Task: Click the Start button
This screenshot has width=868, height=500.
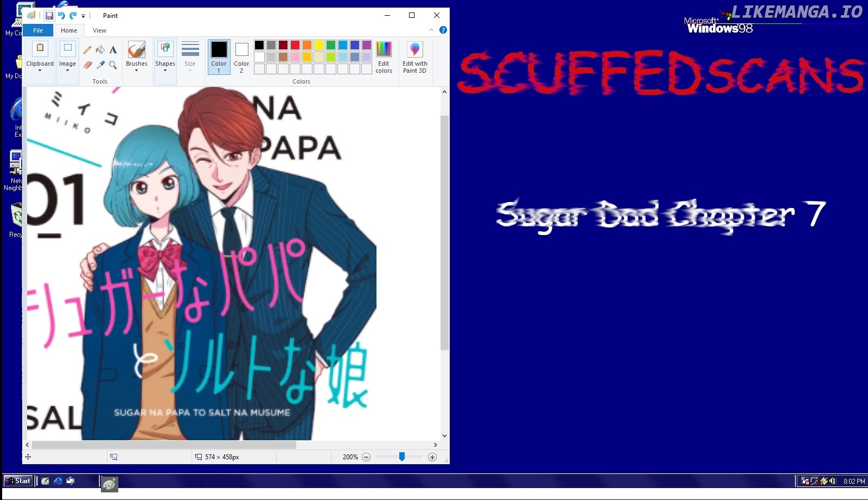Action: point(18,481)
